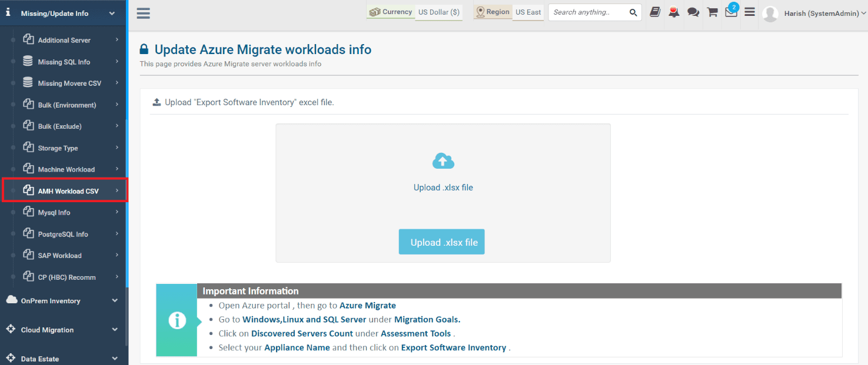868x365 pixels.
Task: Click the Upload .xlsx file text link
Action: pos(443,187)
